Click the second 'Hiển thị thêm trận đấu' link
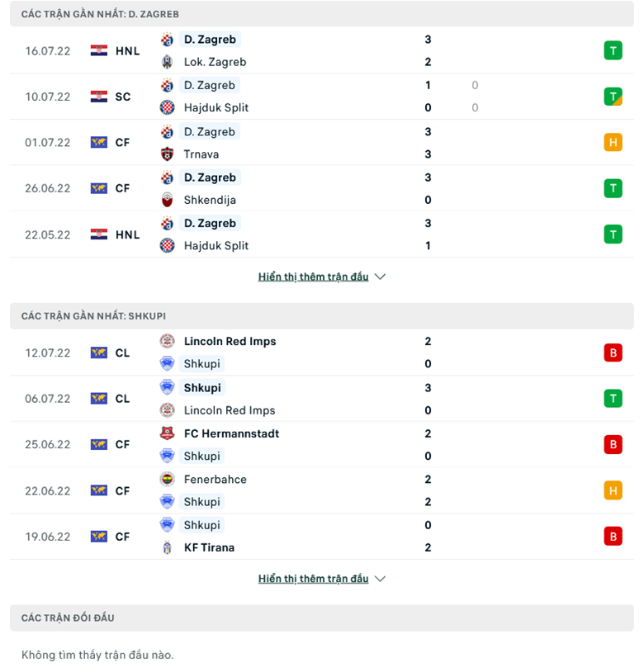 (x=313, y=579)
